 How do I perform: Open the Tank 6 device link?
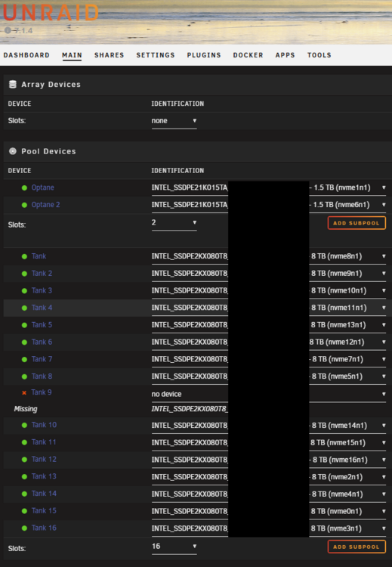point(42,342)
